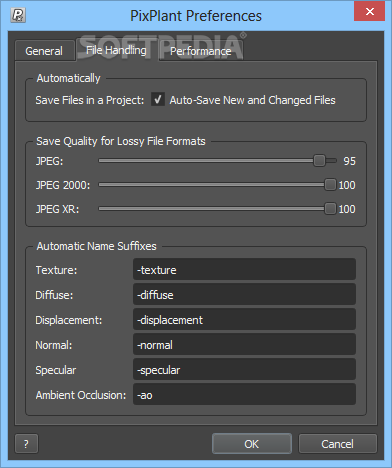Image resolution: width=392 pixels, height=468 pixels.
Task: Click the 'Automatically' group heading
Action: pos(68,78)
